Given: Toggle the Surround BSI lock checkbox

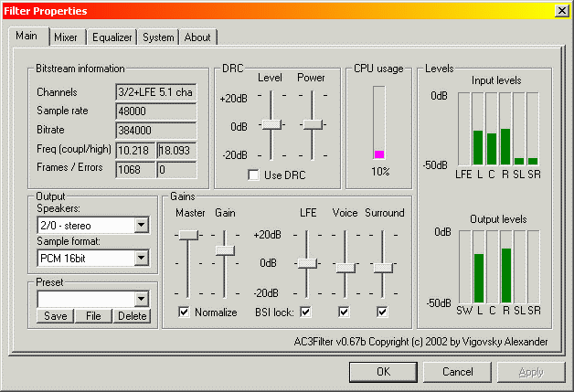Looking at the screenshot, I should coord(382,312).
